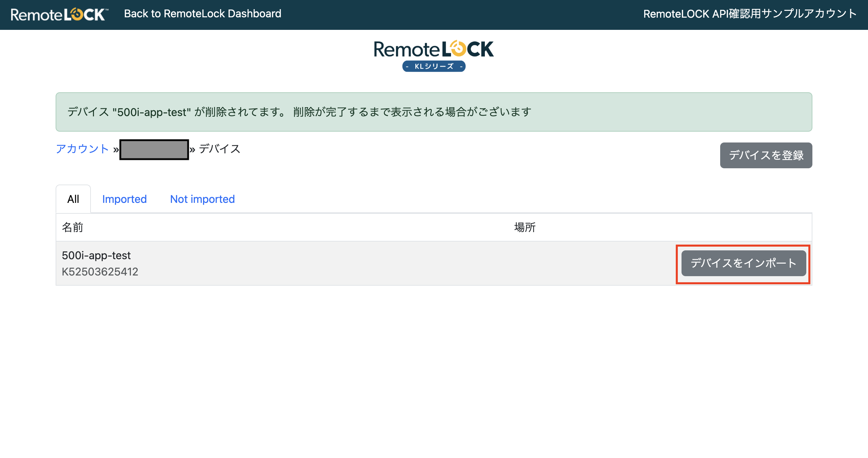The image size is (868, 458).
Task: Select the All tab
Action: (73, 199)
